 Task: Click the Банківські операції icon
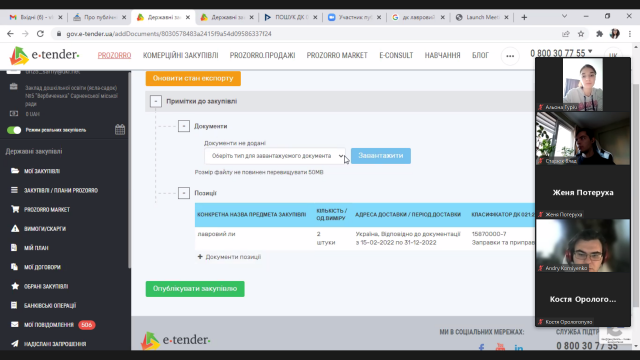pyautogui.click(x=14, y=305)
